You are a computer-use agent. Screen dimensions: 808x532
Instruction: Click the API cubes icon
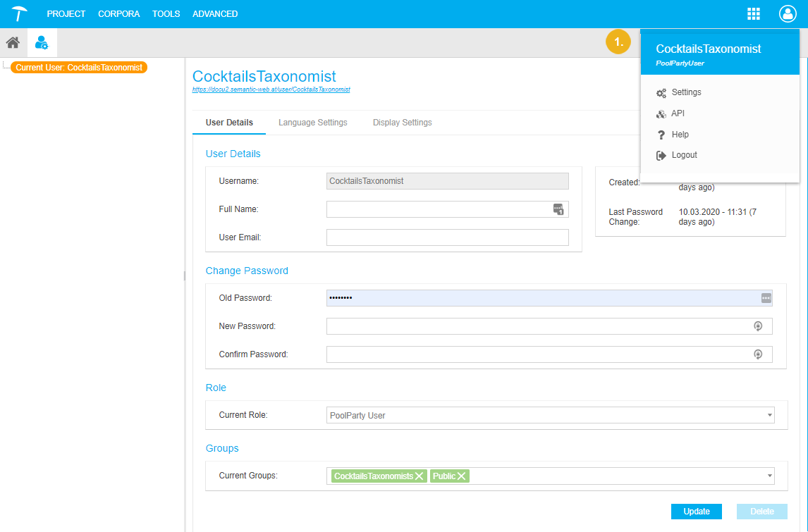661,114
